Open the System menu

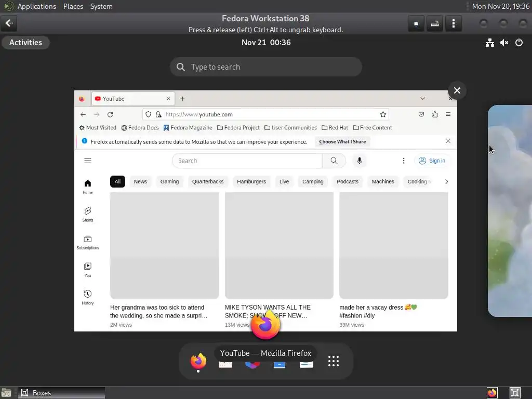pos(101,6)
